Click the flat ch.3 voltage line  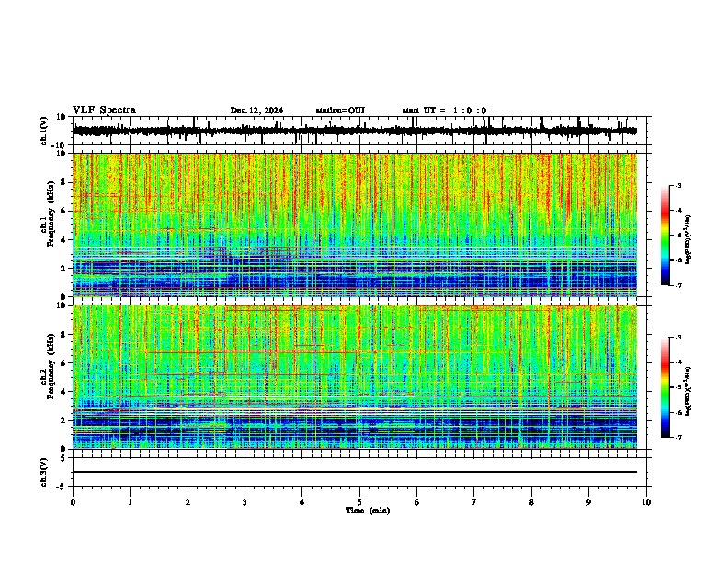point(355,472)
